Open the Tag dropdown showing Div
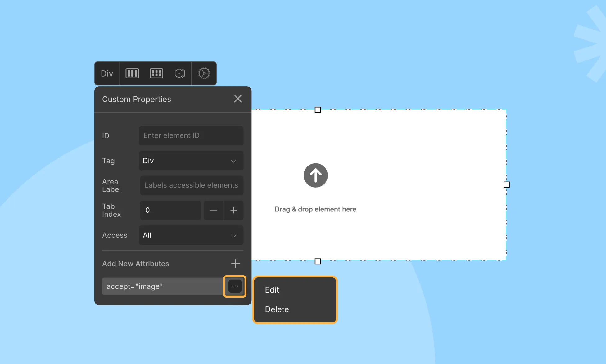This screenshot has width=606, height=364. pyautogui.click(x=191, y=161)
